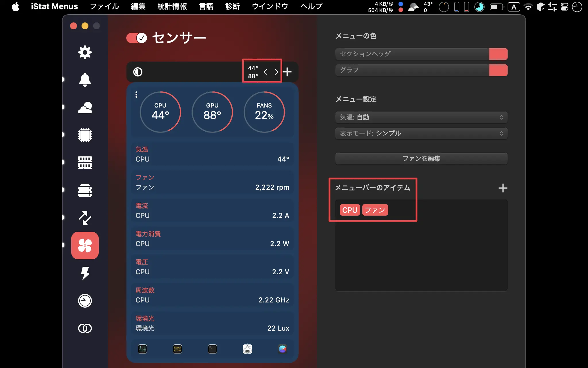Open the 言語 menu
Image resolution: width=588 pixels, height=368 pixels.
point(206,6)
